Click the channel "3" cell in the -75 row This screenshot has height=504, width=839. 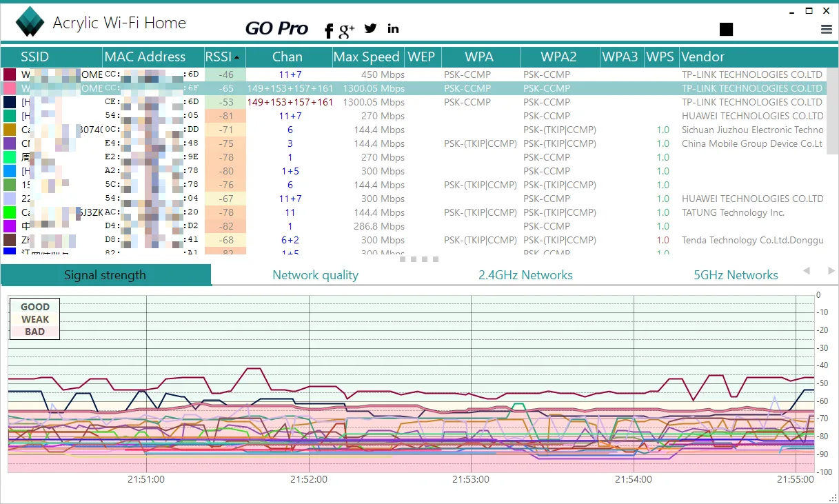click(x=290, y=143)
